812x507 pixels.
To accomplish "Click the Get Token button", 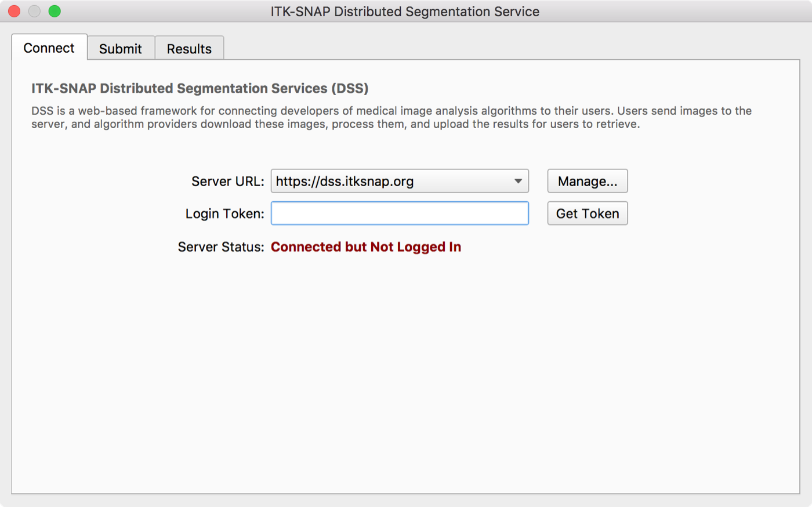I will pos(588,213).
